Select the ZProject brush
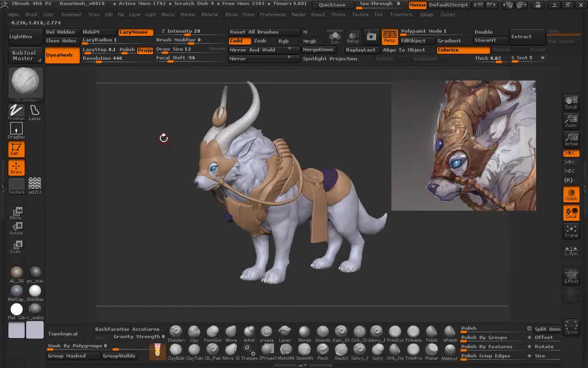This screenshot has width=588, height=368. click(x=267, y=352)
